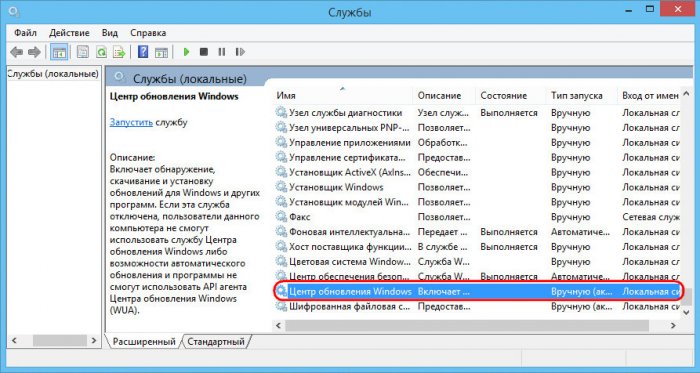Pause the service with pause icon
Image resolution: width=700 pixels, height=373 pixels.
[221, 52]
